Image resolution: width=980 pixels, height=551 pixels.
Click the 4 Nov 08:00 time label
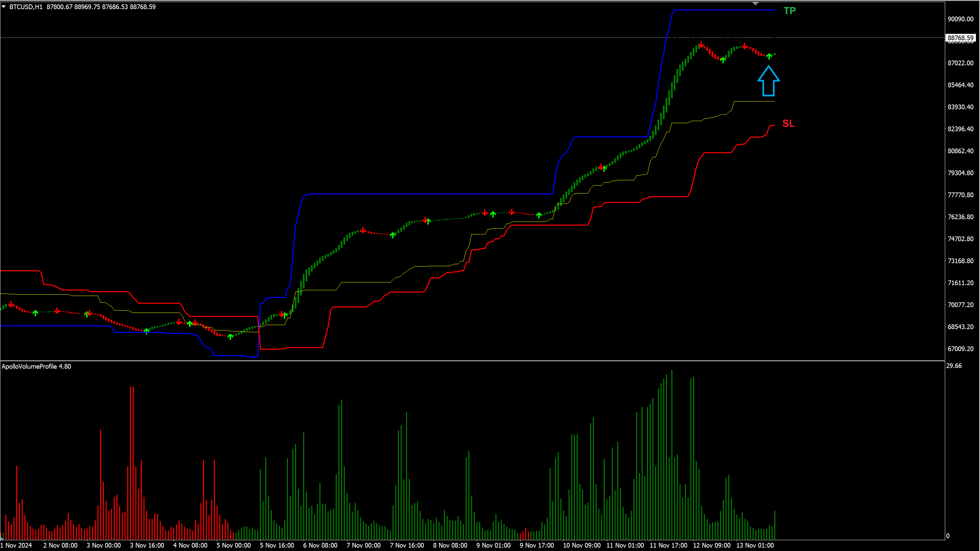pos(191,545)
